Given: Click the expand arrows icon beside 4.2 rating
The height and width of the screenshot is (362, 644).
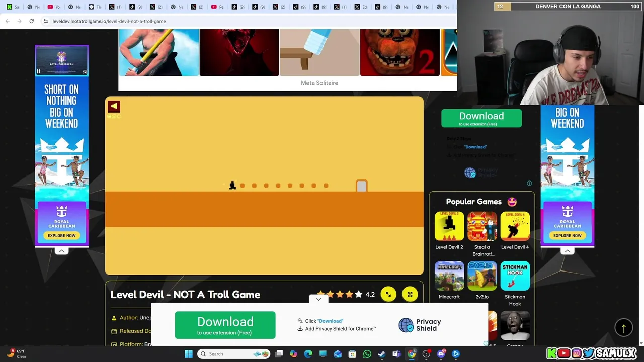Looking at the screenshot, I should coord(388,295).
